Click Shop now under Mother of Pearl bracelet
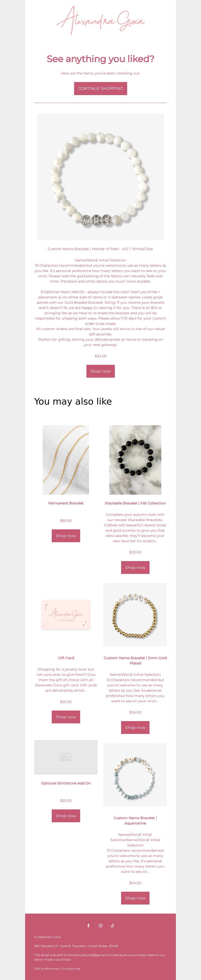This screenshot has width=201, height=980. click(100, 371)
